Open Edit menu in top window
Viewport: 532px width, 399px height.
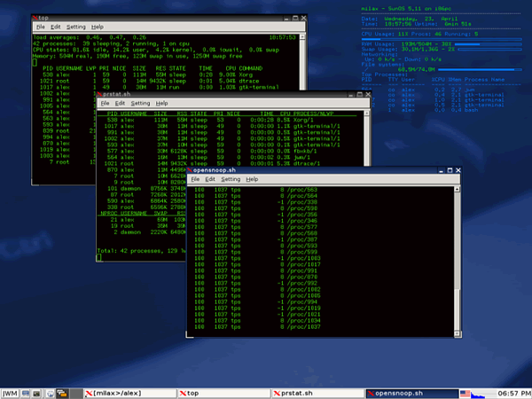click(x=55, y=27)
